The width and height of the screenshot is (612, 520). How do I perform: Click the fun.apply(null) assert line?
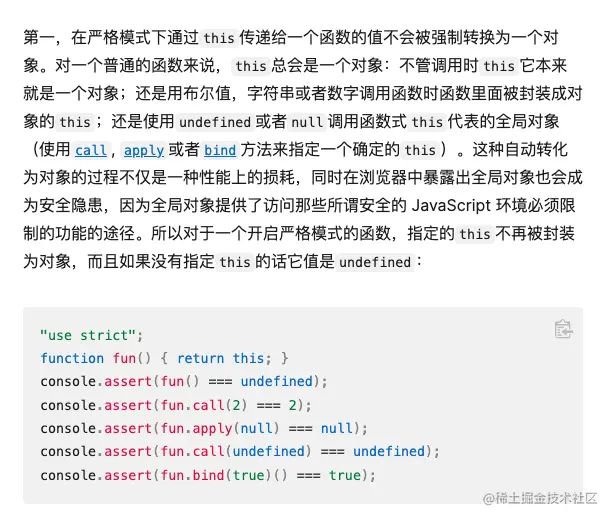(x=204, y=429)
